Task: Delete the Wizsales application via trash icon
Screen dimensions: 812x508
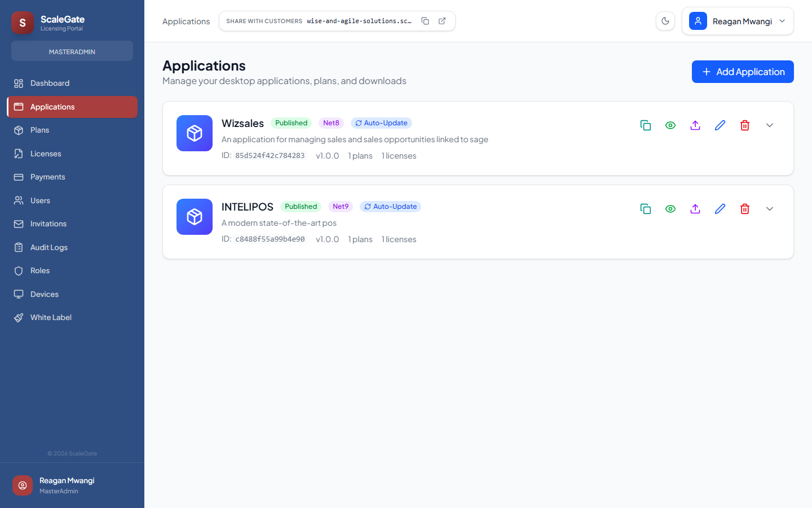Action: pos(745,125)
